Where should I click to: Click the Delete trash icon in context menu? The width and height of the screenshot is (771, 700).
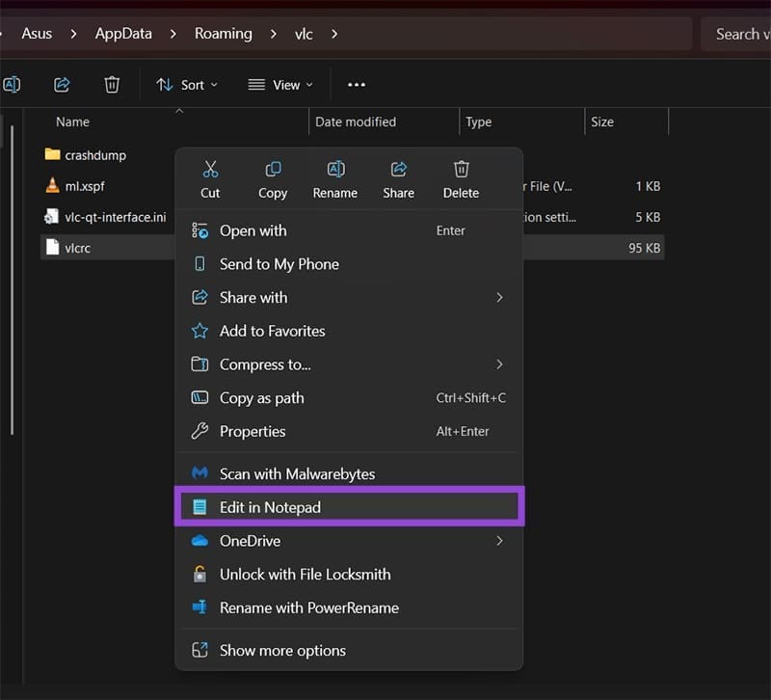(461, 171)
